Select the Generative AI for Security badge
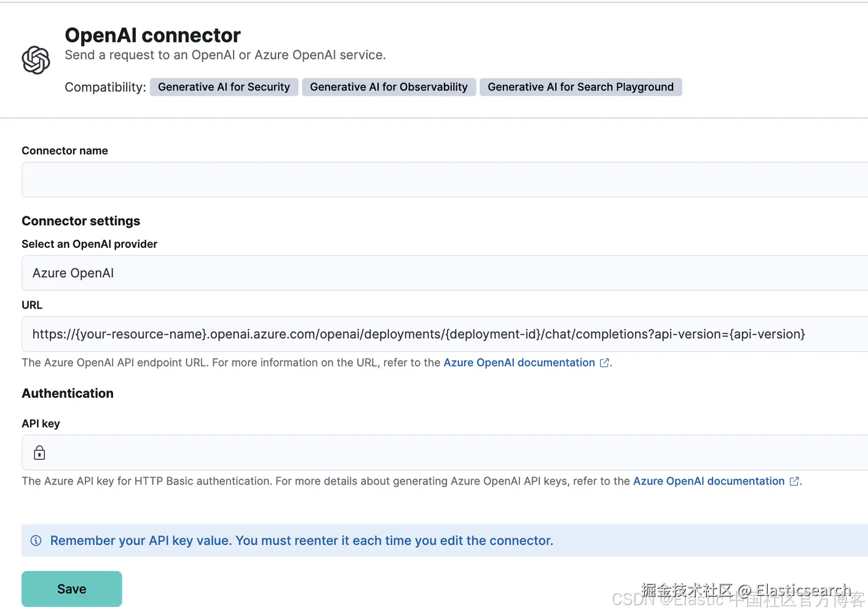The width and height of the screenshot is (868, 615). click(224, 87)
